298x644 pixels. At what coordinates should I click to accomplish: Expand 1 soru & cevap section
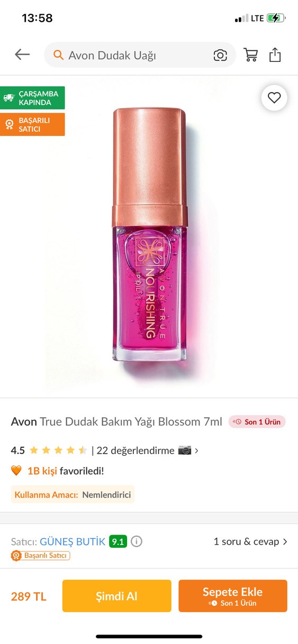[x=250, y=541]
